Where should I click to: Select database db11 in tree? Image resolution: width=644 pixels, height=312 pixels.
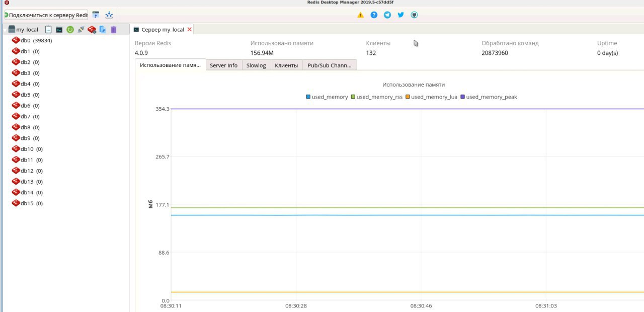28,160
